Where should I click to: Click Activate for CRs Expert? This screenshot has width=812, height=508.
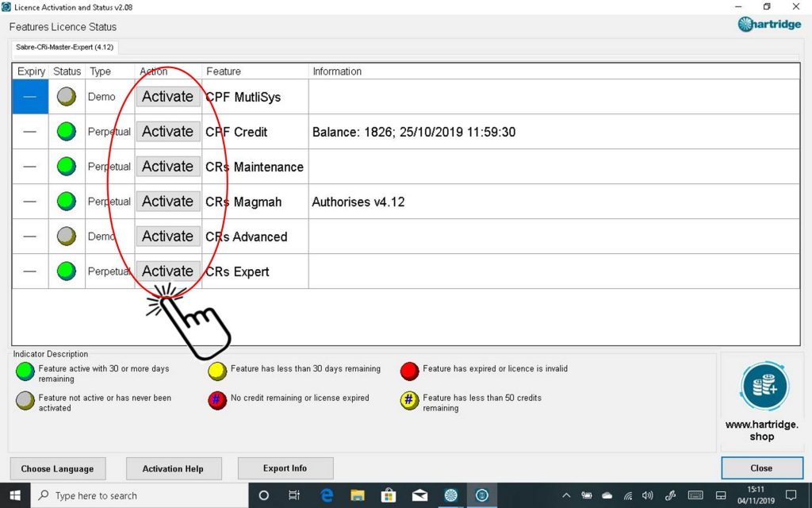point(168,271)
